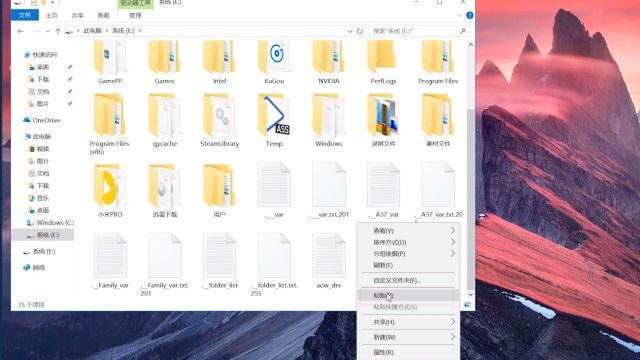Expand the 新建(W) submenu arrow
Screen dimensions: 640x360
[x=453, y=337]
